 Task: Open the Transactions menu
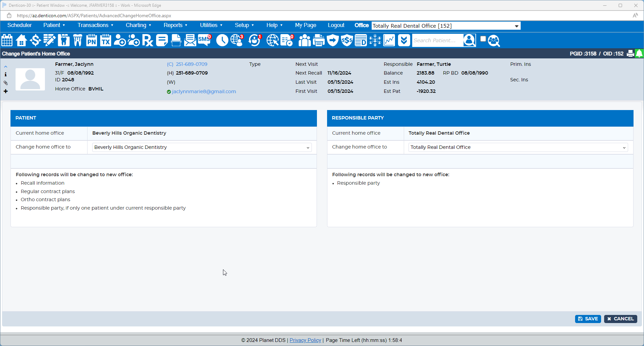pos(95,25)
